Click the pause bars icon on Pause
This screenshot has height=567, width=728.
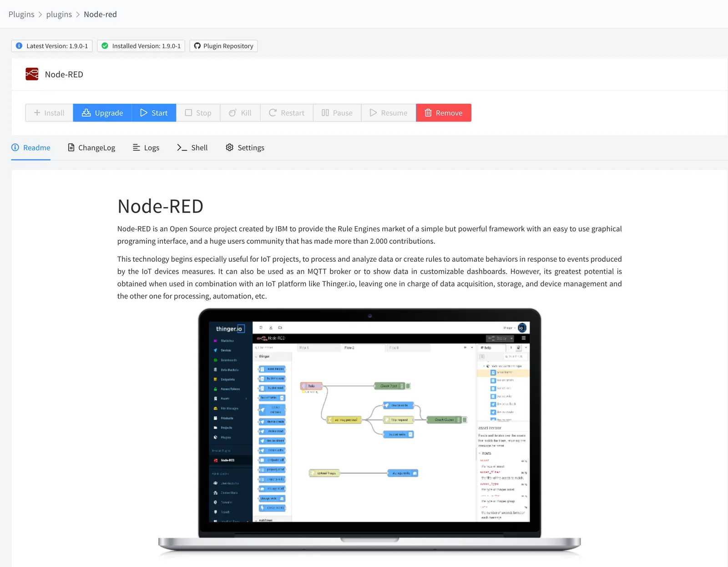(x=325, y=113)
